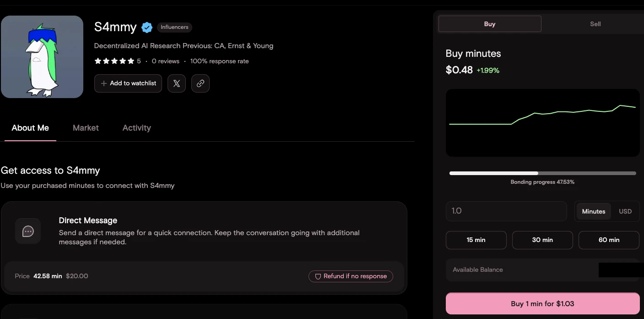The image size is (644, 319).
Task: Open the Activity tab
Action: 136,128
